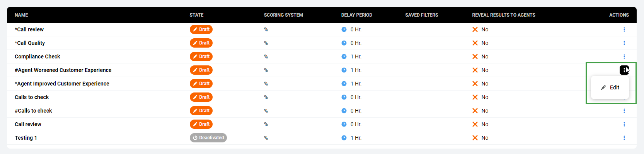Open three-dot menu for *Call Quality
This screenshot has height=154, width=644.
(x=624, y=43)
